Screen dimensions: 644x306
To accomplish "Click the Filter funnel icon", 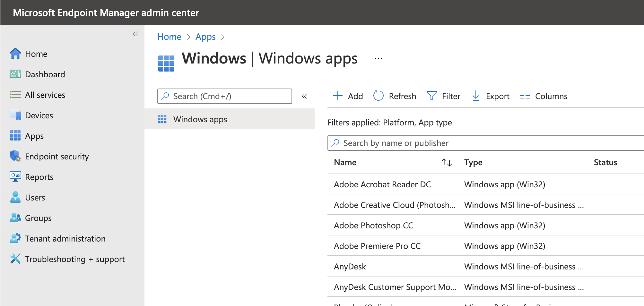I will 432,96.
